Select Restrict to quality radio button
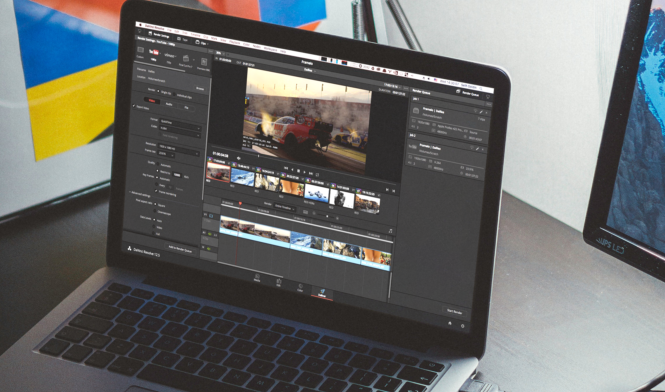The width and height of the screenshot is (665, 392). click(157, 171)
